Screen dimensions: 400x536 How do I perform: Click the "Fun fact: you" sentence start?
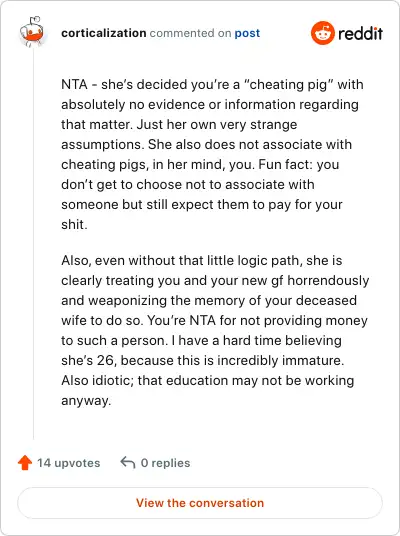pos(298,164)
